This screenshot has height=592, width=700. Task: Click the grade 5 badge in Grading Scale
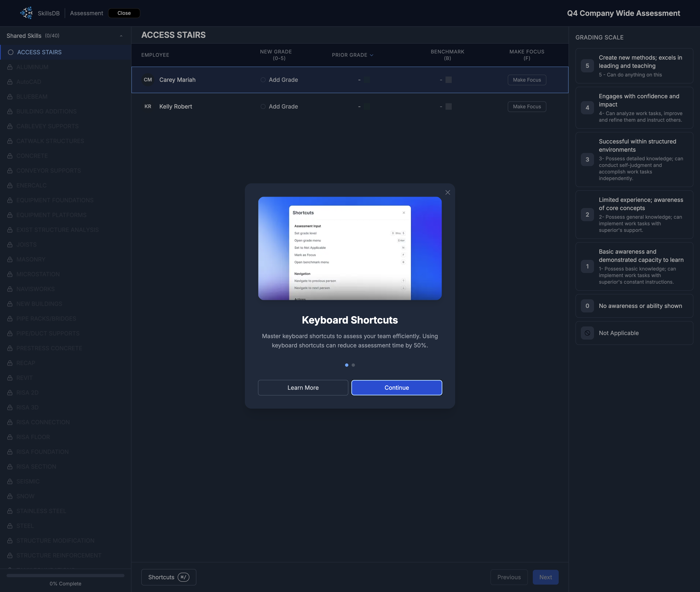587,66
